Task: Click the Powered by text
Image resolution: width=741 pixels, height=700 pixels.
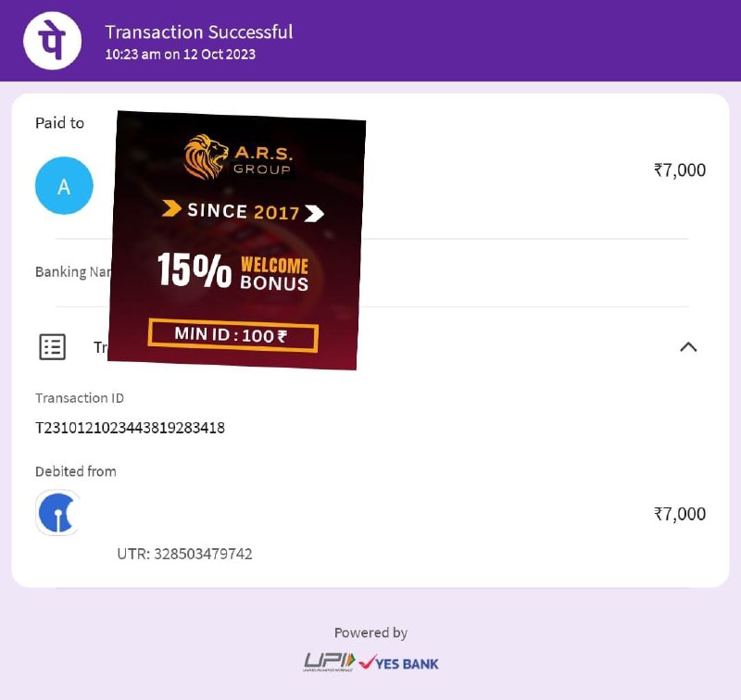Action: pos(370,633)
